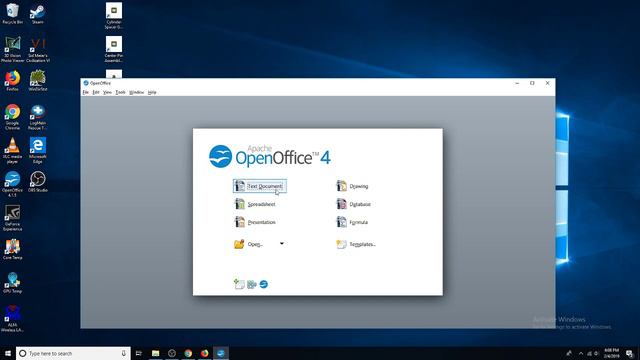Open the Tools menu
Screen dimensions: 640x360
[x=120, y=93]
